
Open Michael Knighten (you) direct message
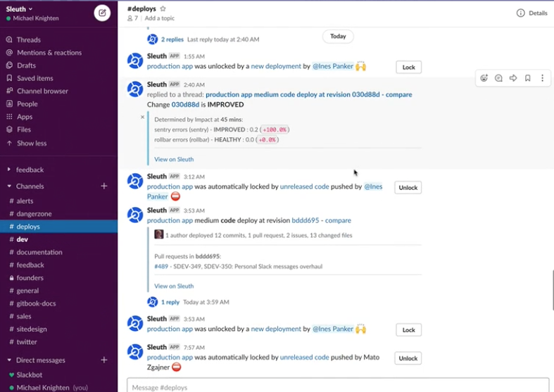click(x=58, y=387)
